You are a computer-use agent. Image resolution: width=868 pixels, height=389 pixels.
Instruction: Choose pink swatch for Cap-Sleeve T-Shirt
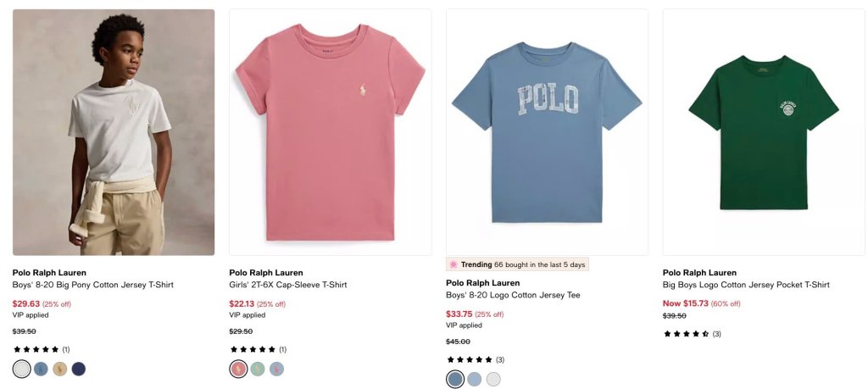pyautogui.click(x=238, y=369)
